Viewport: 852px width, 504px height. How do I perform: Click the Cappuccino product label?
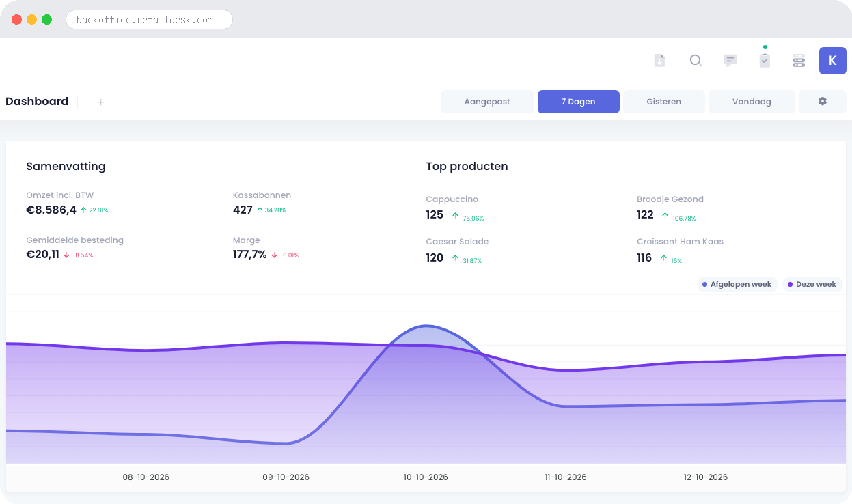click(x=452, y=199)
